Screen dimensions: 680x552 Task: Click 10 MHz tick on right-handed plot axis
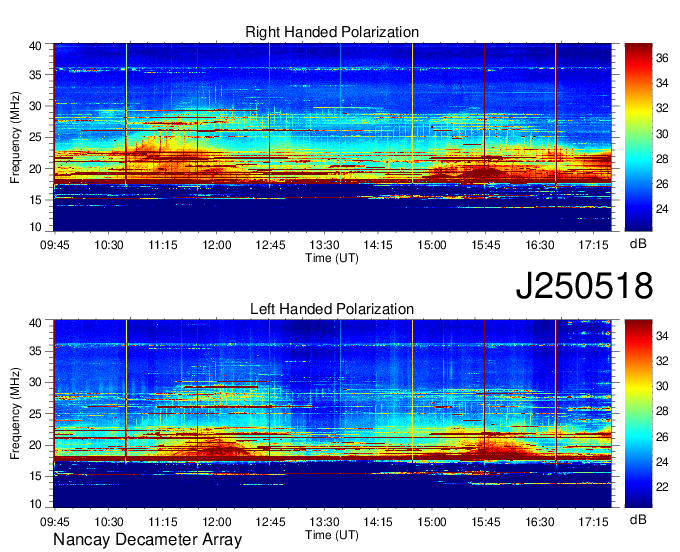(x=36, y=227)
